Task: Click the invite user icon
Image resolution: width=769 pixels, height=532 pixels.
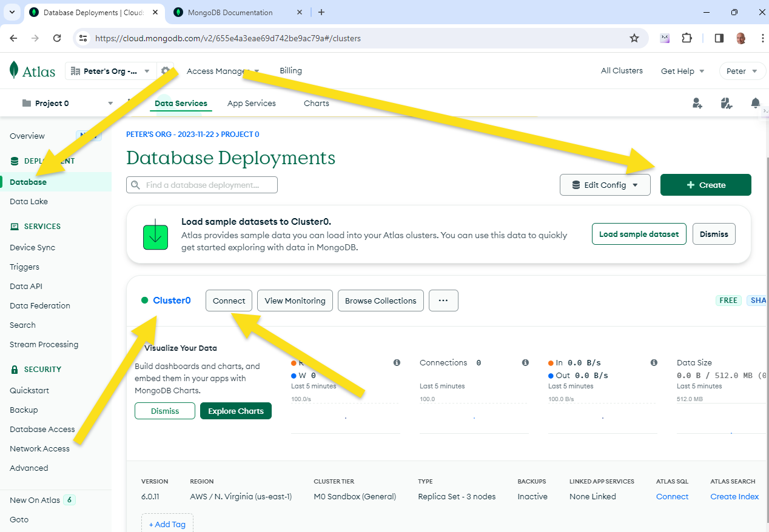Action: (697, 103)
